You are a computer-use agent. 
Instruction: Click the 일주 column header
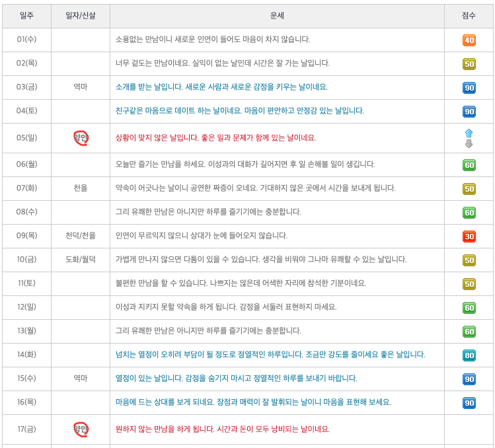coord(27,15)
